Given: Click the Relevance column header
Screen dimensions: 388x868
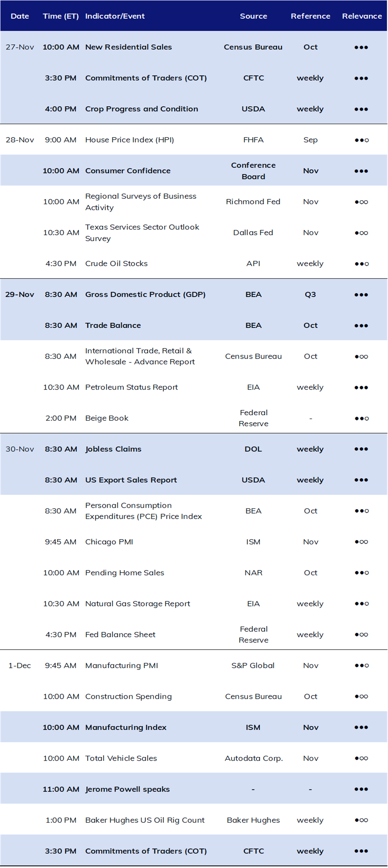Looking at the screenshot, I should (362, 16).
